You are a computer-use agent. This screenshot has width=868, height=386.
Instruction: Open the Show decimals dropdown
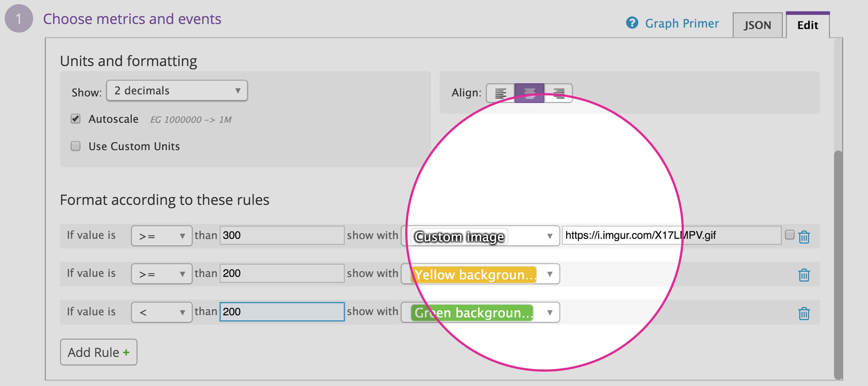177,90
